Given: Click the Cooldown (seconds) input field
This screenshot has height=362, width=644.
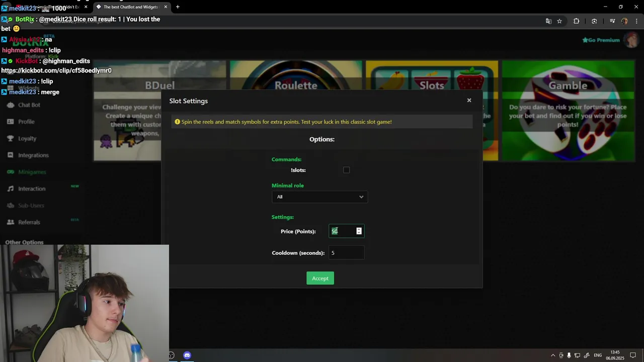Looking at the screenshot, I should (346, 252).
